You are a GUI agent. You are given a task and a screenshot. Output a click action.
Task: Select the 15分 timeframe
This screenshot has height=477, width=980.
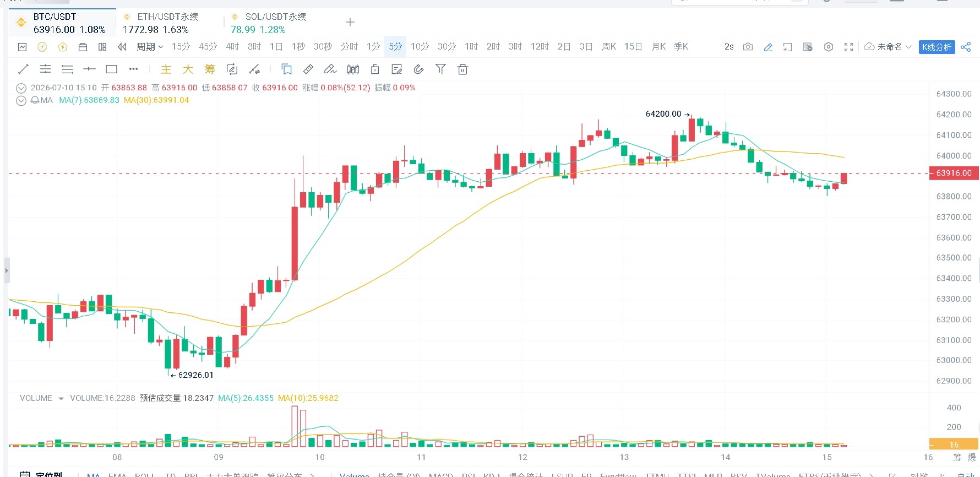point(181,47)
